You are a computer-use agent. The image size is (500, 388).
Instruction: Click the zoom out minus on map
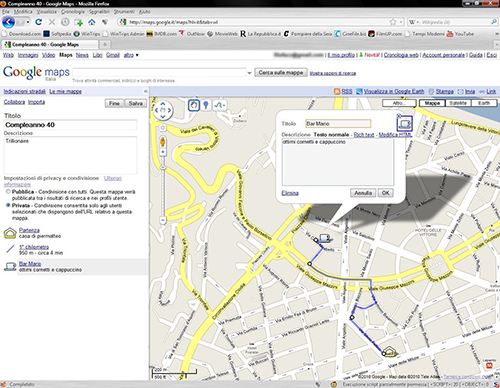[163, 220]
